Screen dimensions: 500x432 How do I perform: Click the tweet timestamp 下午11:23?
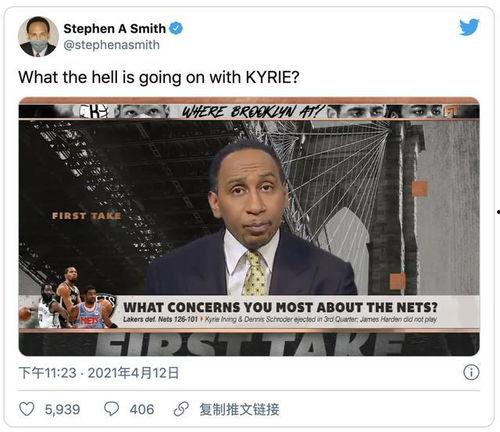pyautogui.click(x=48, y=373)
